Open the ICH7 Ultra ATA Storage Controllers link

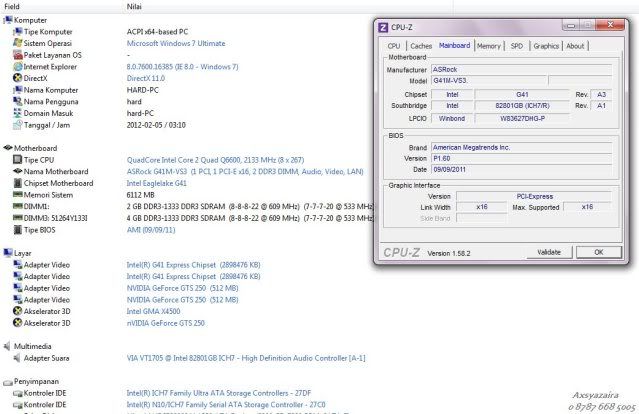[219, 393]
